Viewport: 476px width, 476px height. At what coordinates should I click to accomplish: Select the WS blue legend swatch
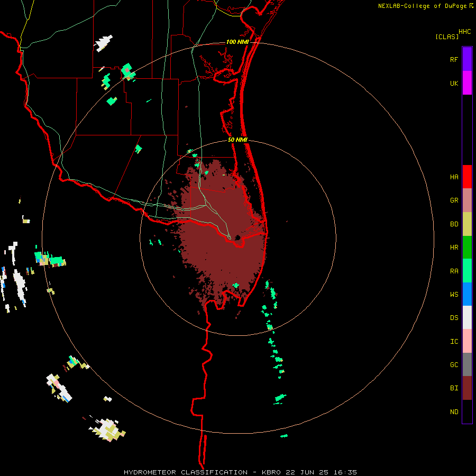pyautogui.click(x=467, y=294)
